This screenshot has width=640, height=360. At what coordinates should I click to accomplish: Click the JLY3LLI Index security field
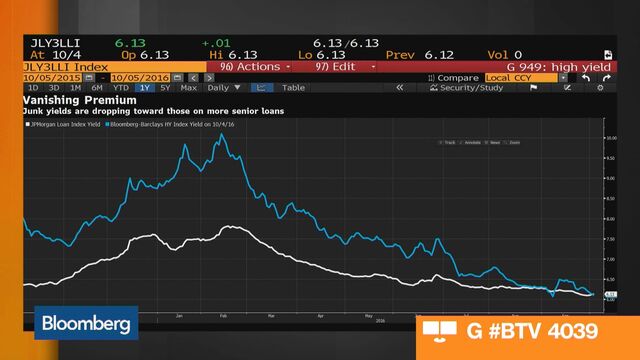(115, 67)
